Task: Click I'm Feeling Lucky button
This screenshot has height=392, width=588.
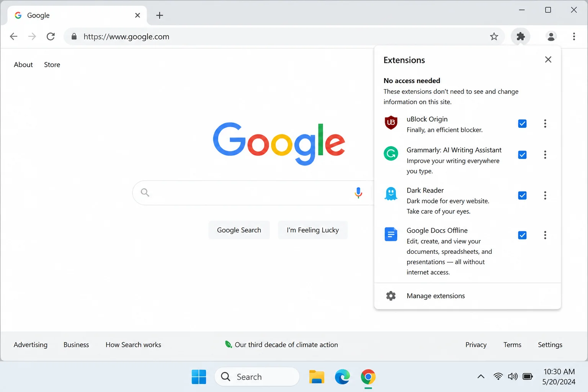Action: point(313,230)
